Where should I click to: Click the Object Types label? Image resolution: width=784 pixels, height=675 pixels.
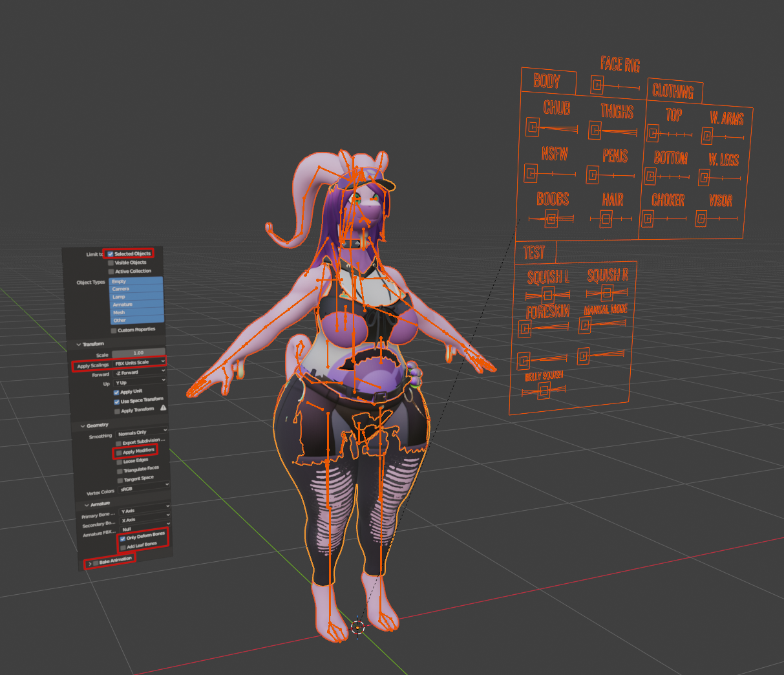point(90,283)
